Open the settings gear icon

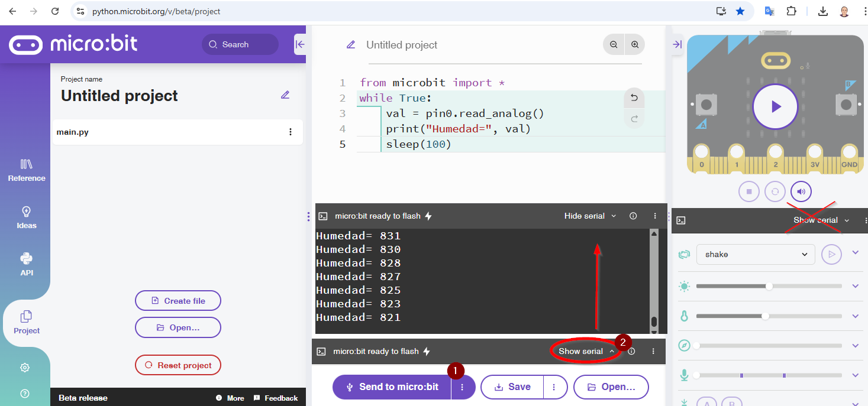(x=25, y=368)
